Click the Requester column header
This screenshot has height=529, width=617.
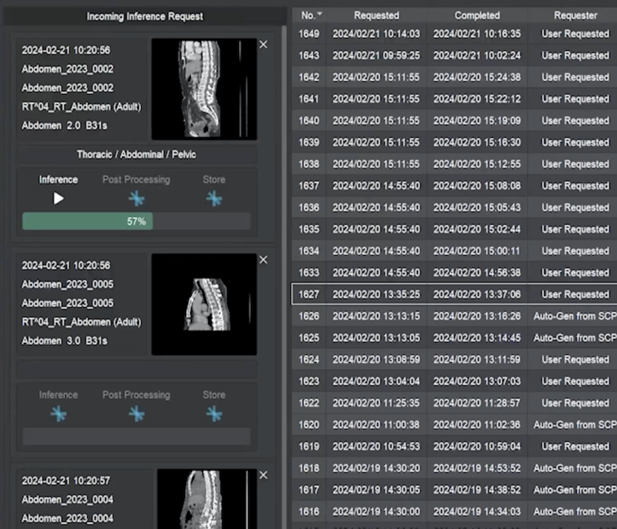coord(575,15)
